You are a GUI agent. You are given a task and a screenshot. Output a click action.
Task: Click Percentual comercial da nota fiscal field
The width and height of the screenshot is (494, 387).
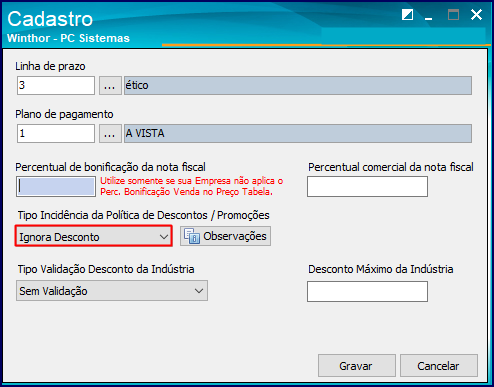367,187
